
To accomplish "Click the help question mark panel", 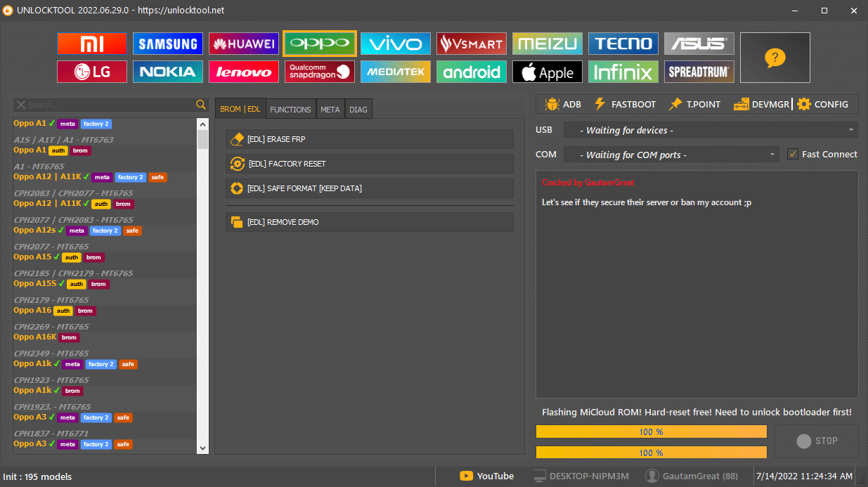I will 775,58.
